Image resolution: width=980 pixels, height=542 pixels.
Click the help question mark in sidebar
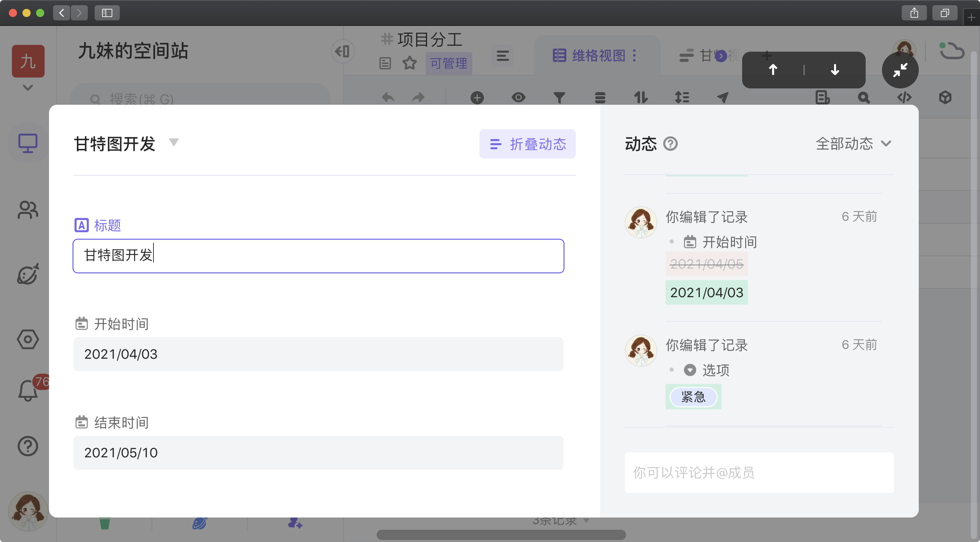click(28, 446)
